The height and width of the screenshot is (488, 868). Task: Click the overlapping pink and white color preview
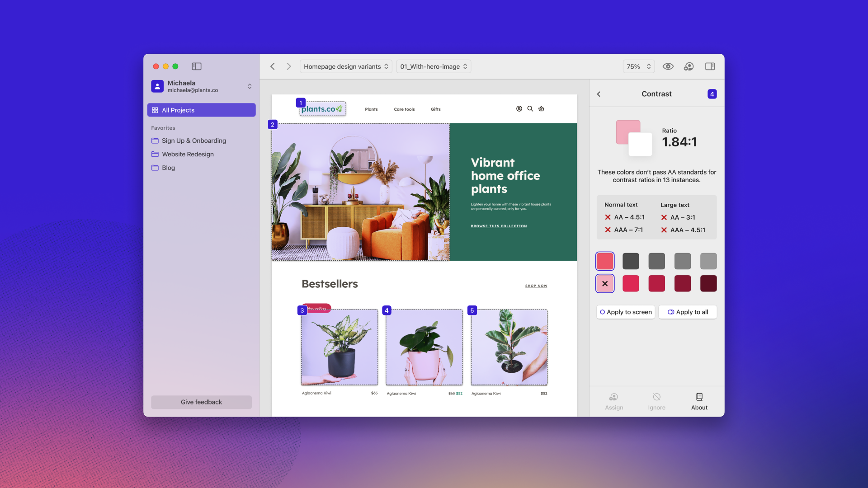coord(634,138)
